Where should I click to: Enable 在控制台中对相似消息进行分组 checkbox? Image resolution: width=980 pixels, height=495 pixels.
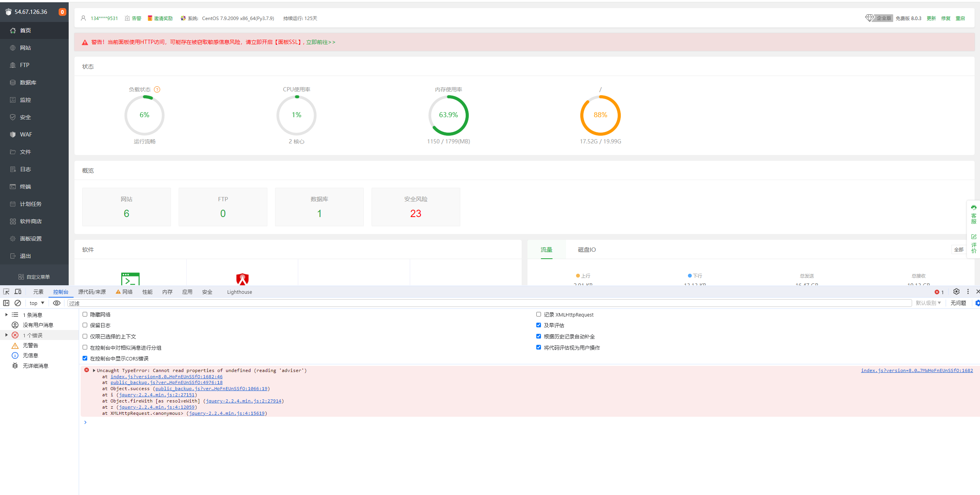tap(85, 347)
